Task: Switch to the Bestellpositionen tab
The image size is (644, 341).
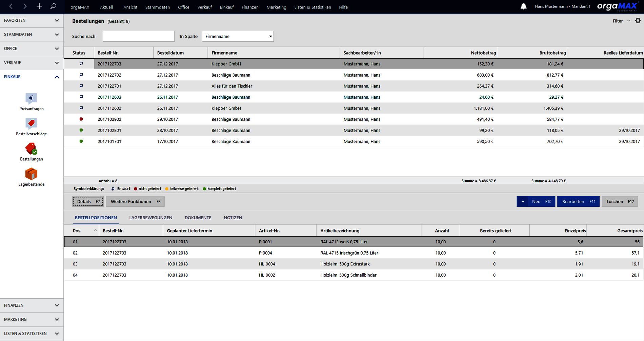Action: (x=96, y=218)
